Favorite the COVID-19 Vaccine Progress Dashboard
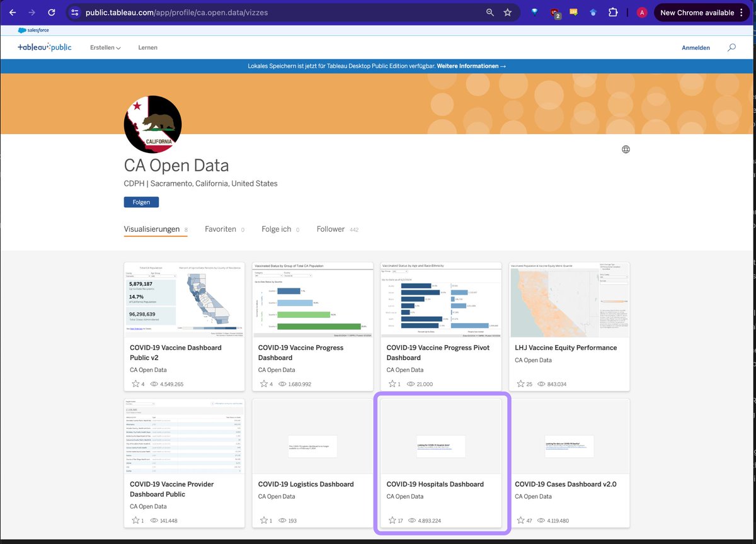The height and width of the screenshot is (544, 756). point(264,384)
